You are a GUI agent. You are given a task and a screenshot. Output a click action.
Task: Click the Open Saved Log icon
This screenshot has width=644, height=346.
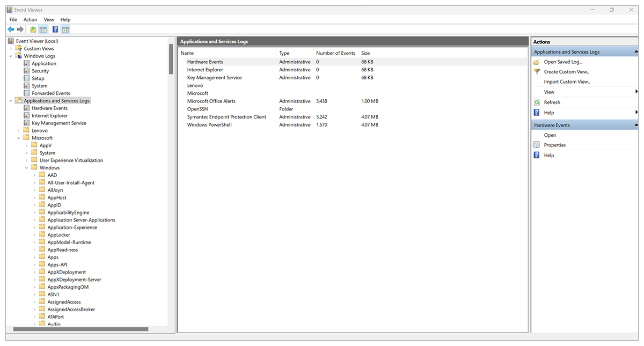coord(536,61)
